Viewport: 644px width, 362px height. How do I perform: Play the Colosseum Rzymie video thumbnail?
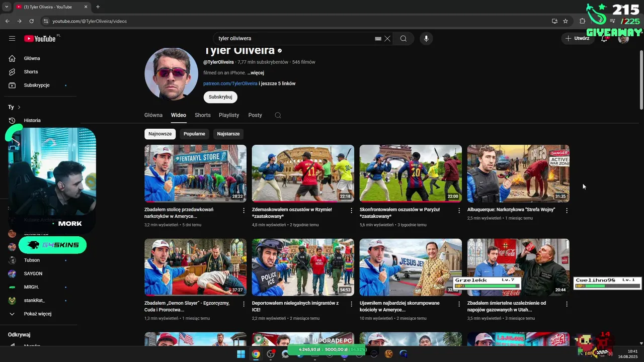(x=303, y=173)
